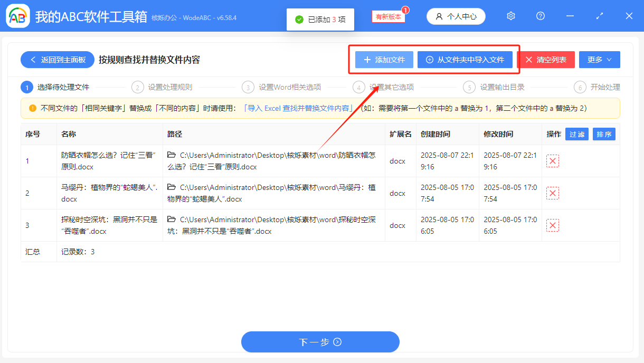This screenshot has height=363, width=644.
Task: Click the plus icon on 添加文件
Action: pyautogui.click(x=368, y=60)
